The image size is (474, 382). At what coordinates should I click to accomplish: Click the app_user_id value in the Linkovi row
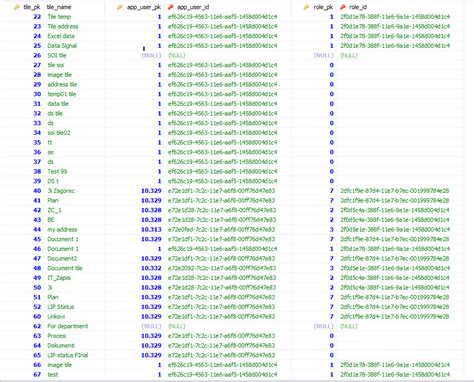pyautogui.click(x=221, y=316)
